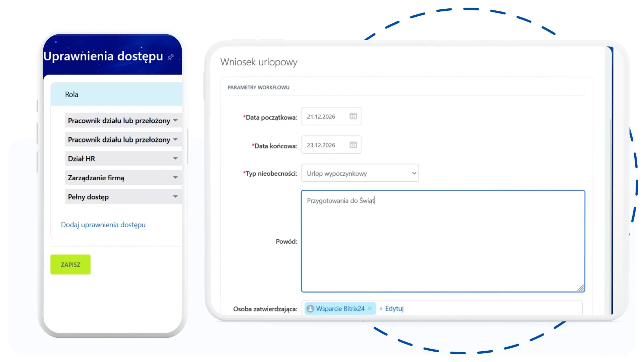This screenshot has height=362, width=644.
Task: Click the + Edytuj link
Action: click(x=391, y=309)
